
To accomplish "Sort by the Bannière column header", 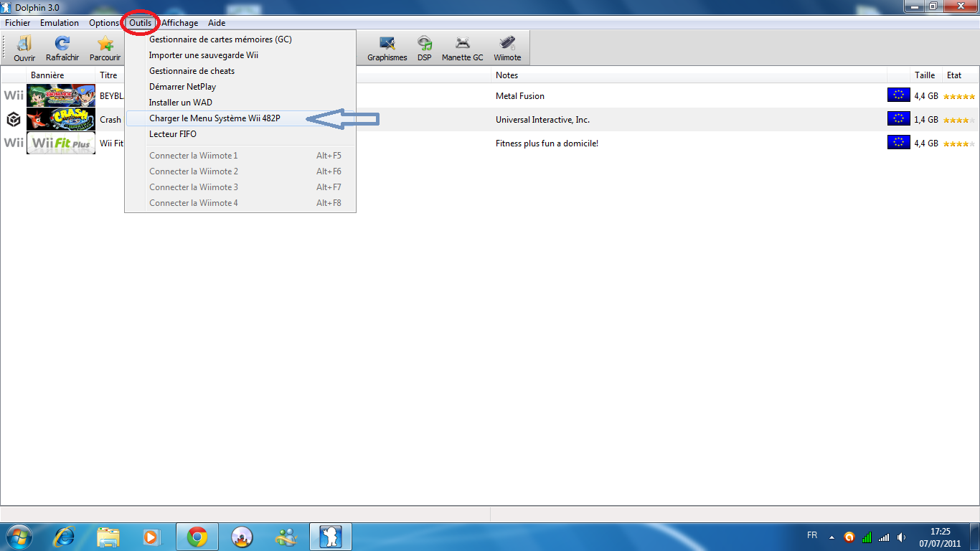I will [x=60, y=75].
